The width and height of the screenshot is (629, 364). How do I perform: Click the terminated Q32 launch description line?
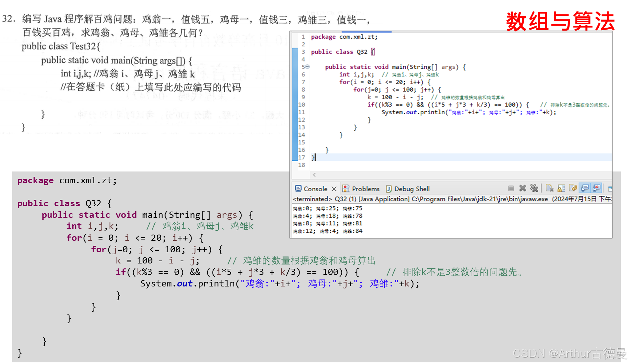[452, 199]
